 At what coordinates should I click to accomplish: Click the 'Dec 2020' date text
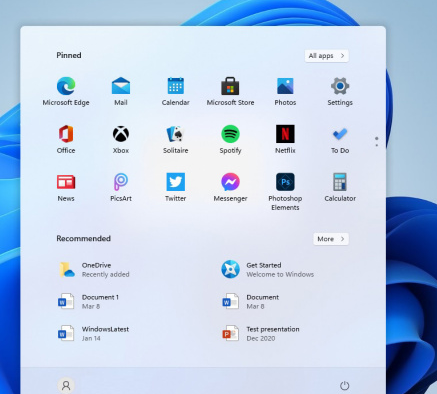[261, 338]
